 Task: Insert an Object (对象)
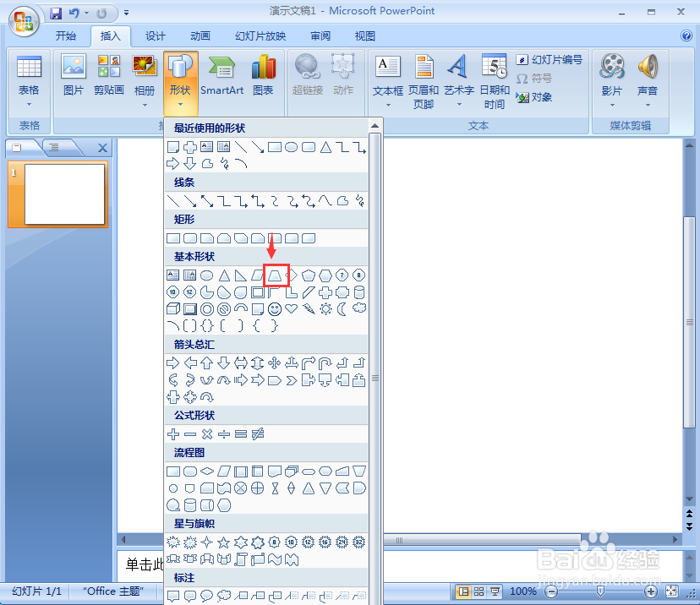tap(534, 97)
